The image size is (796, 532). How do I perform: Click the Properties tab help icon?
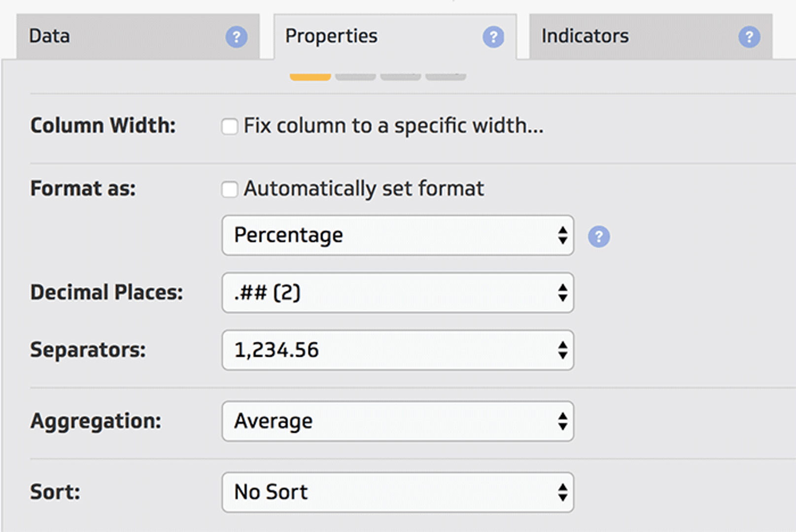pyautogui.click(x=493, y=37)
